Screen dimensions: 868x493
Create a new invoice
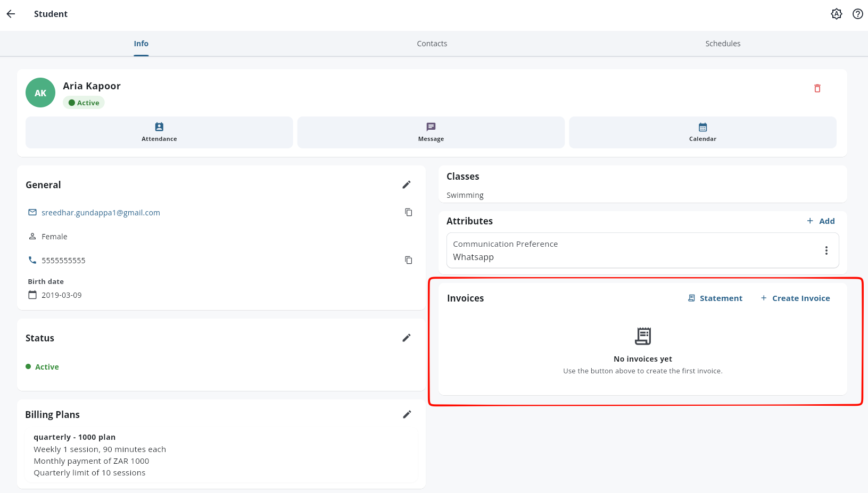[x=795, y=298]
